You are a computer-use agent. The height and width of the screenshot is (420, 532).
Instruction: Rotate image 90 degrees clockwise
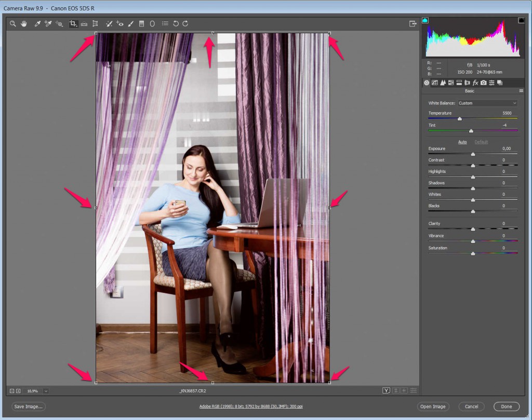[185, 24]
